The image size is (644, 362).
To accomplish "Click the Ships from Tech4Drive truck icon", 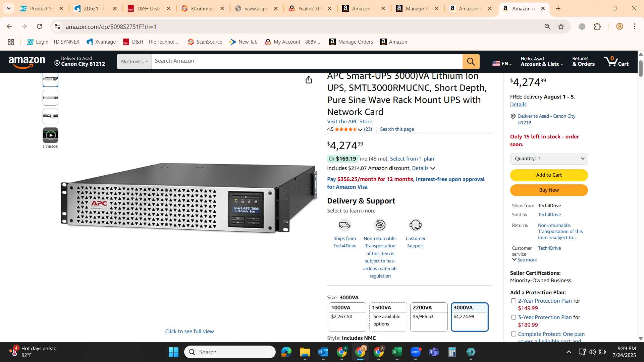I will [344, 225].
